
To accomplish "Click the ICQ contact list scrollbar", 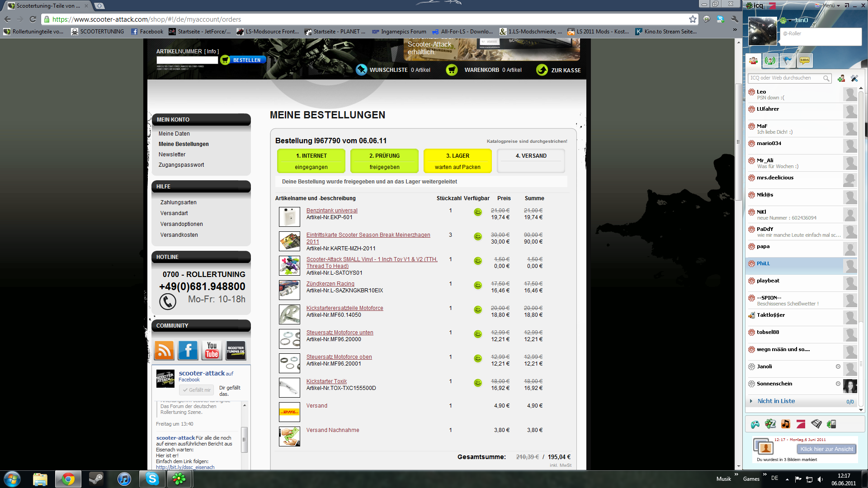I will pos(861,249).
